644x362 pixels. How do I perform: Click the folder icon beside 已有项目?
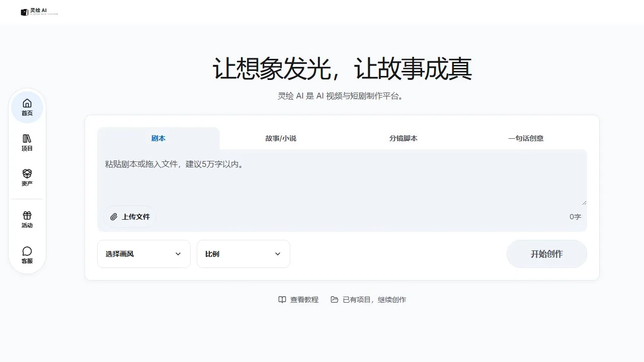tap(335, 300)
